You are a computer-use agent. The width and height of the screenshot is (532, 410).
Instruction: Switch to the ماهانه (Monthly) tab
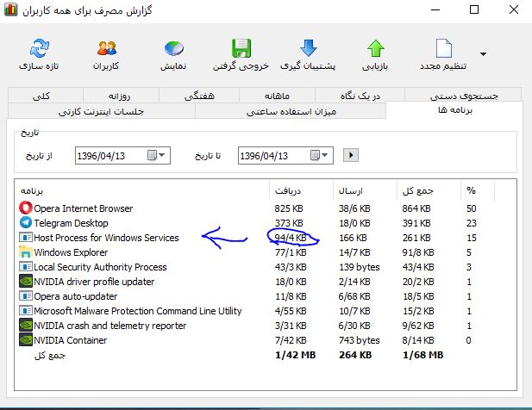(x=277, y=96)
